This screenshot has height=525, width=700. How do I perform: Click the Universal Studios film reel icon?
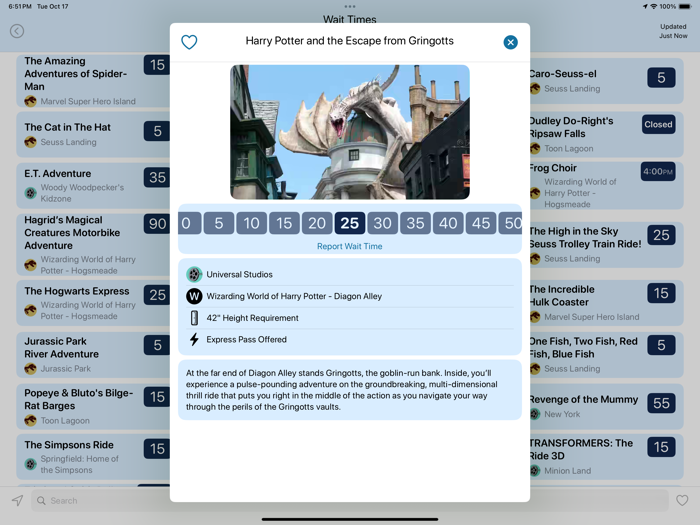(194, 274)
